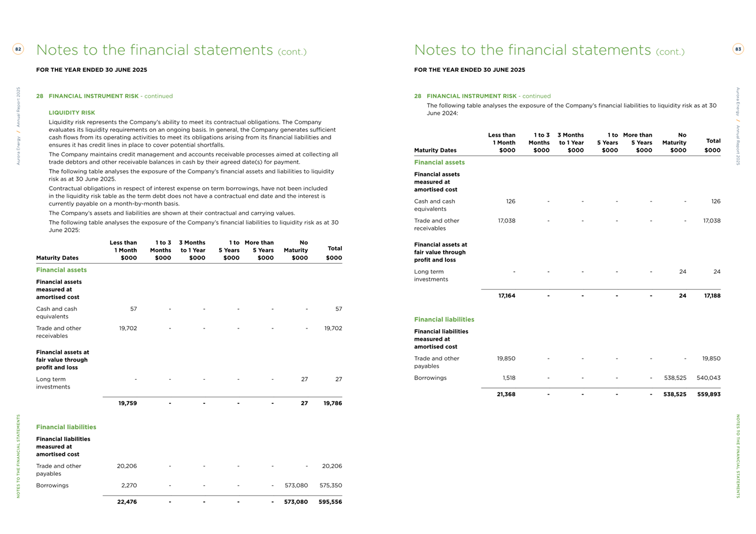The height and width of the screenshot is (534, 756).
Task: Click the 22,476 liabilities subtotal
Action: (127, 502)
